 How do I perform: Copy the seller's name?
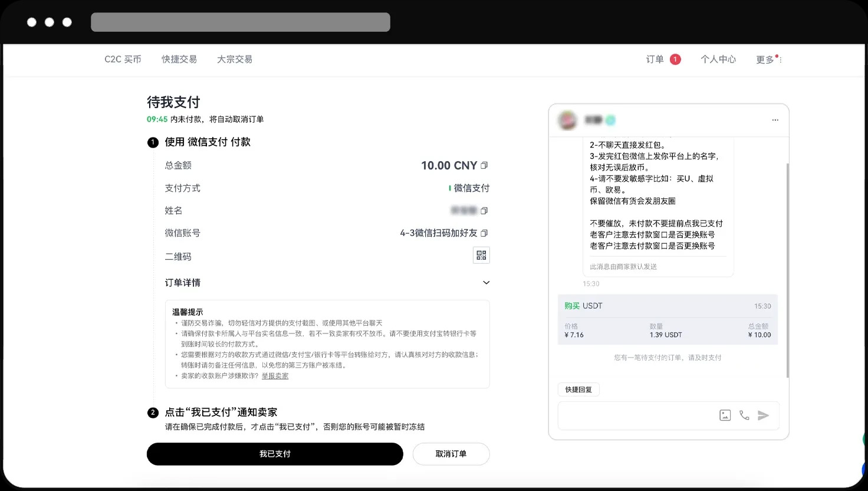(484, 210)
